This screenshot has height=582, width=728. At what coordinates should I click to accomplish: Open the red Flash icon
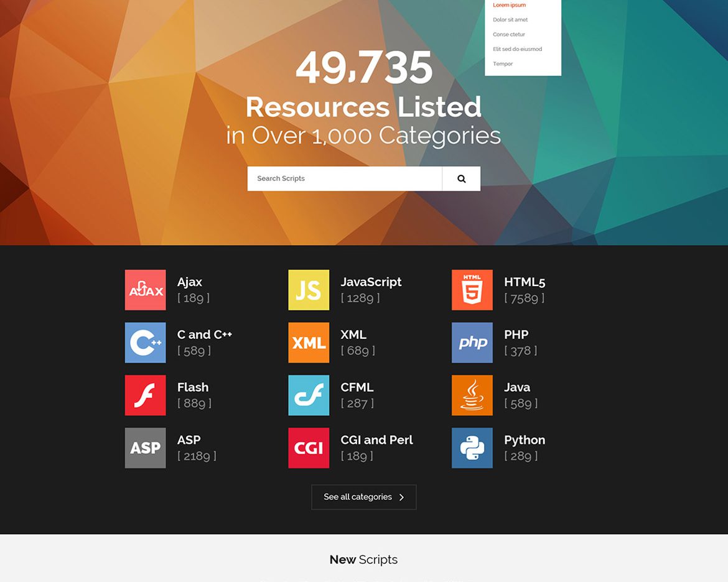pyautogui.click(x=146, y=395)
